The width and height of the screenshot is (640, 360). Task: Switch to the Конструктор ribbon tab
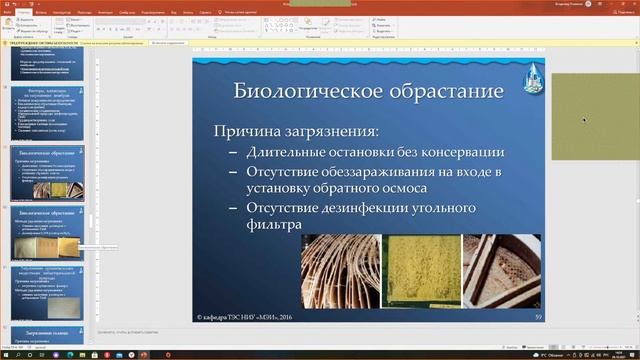(62, 12)
